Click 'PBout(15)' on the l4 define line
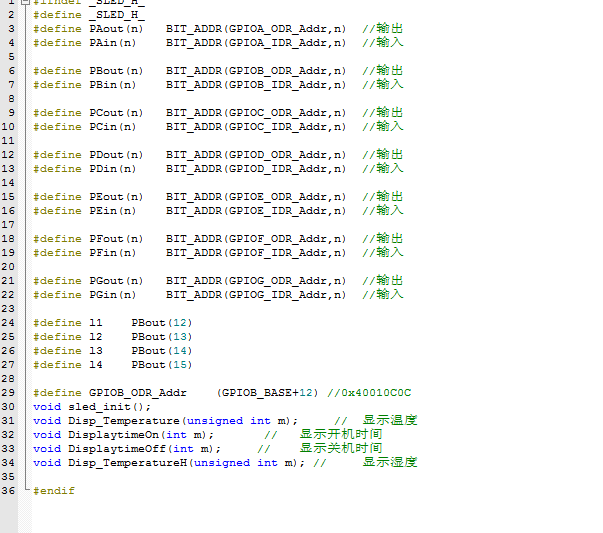The image size is (603, 533). coord(162,365)
